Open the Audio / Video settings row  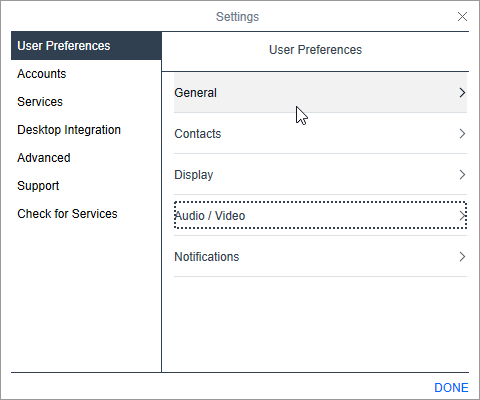tap(320, 215)
